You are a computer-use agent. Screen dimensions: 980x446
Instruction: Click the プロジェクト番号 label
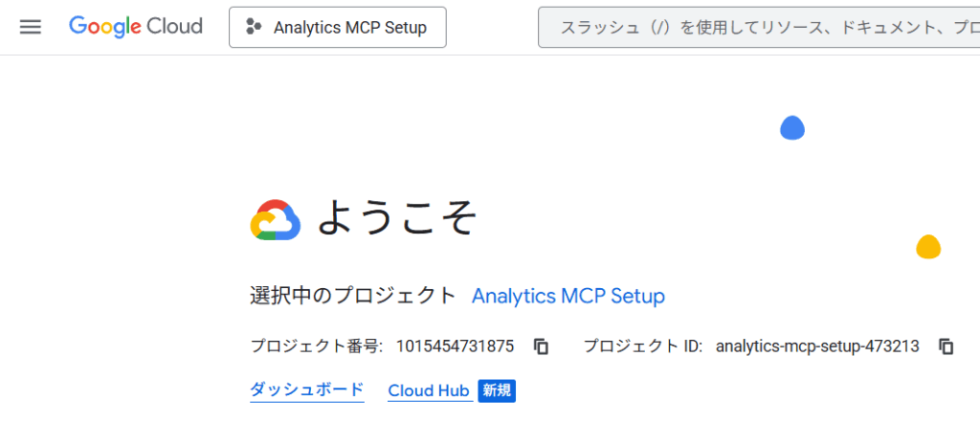(317, 346)
